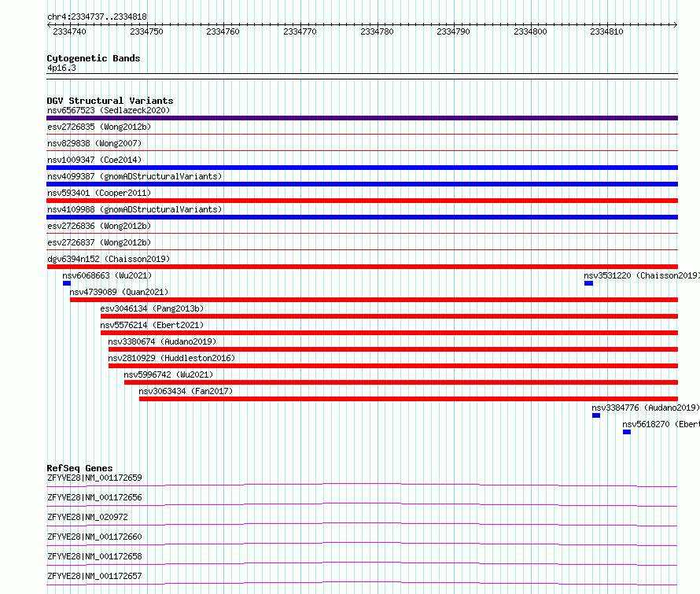The height and width of the screenshot is (594, 700).
Task: Select the small blue nsv3384776 marker
Action: (x=596, y=415)
